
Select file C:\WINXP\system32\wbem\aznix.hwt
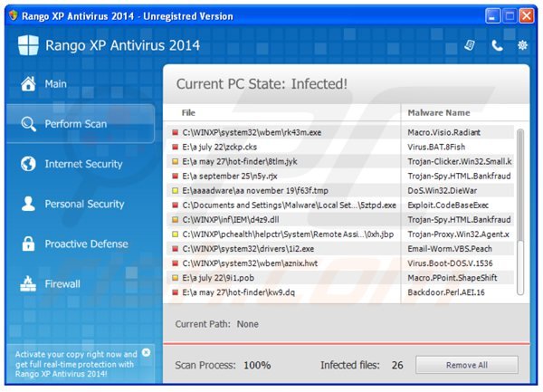tap(250, 263)
